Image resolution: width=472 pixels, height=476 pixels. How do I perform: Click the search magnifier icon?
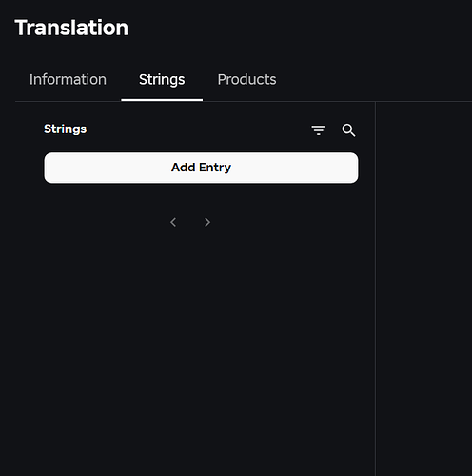(x=348, y=130)
